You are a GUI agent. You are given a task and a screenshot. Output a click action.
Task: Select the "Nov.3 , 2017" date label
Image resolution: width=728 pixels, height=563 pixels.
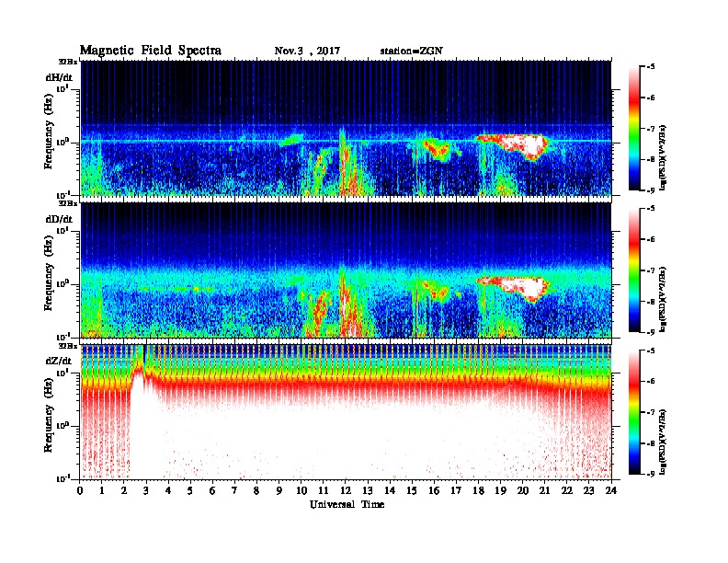pyautogui.click(x=307, y=52)
